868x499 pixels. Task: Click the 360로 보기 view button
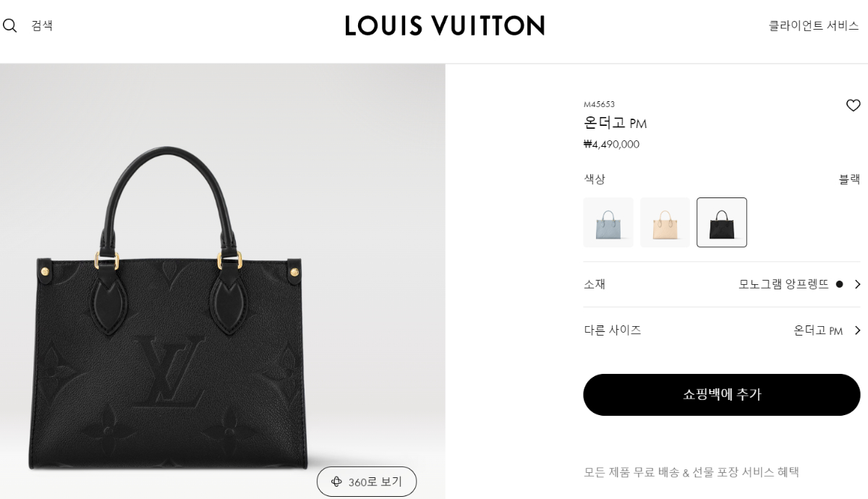pyautogui.click(x=367, y=482)
